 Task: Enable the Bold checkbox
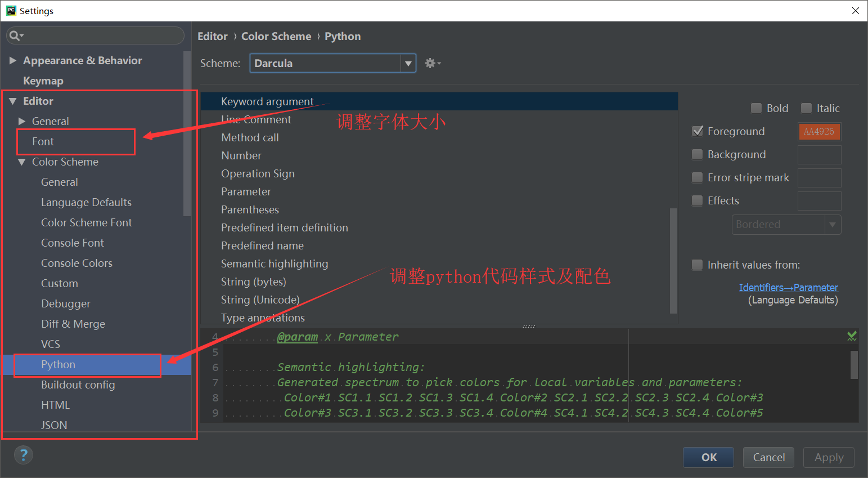756,108
